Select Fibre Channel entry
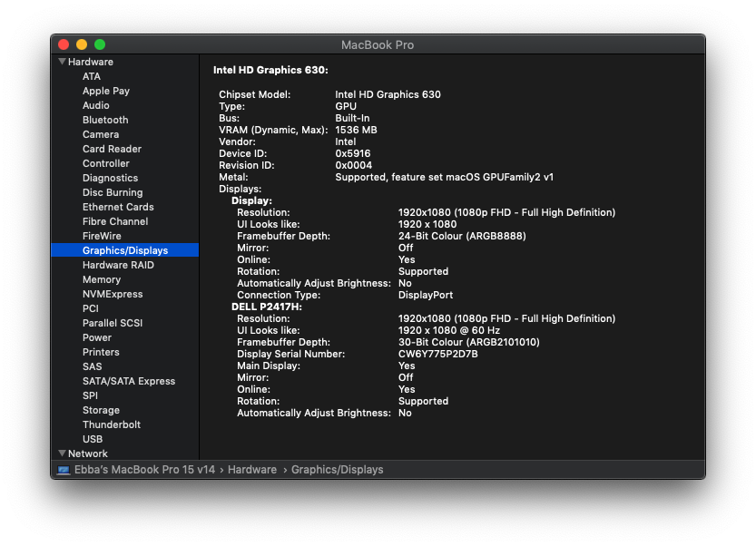The height and width of the screenshot is (546, 756). coord(115,221)
